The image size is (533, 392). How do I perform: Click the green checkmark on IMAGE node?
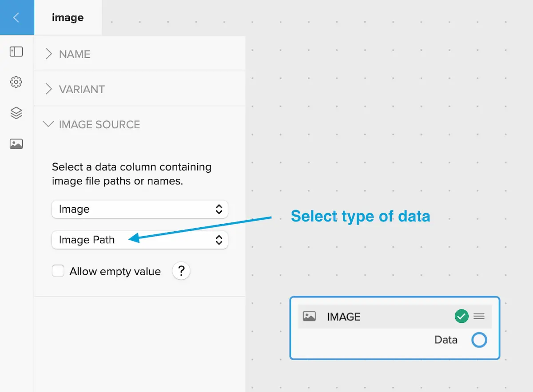(x=461, y=317)
